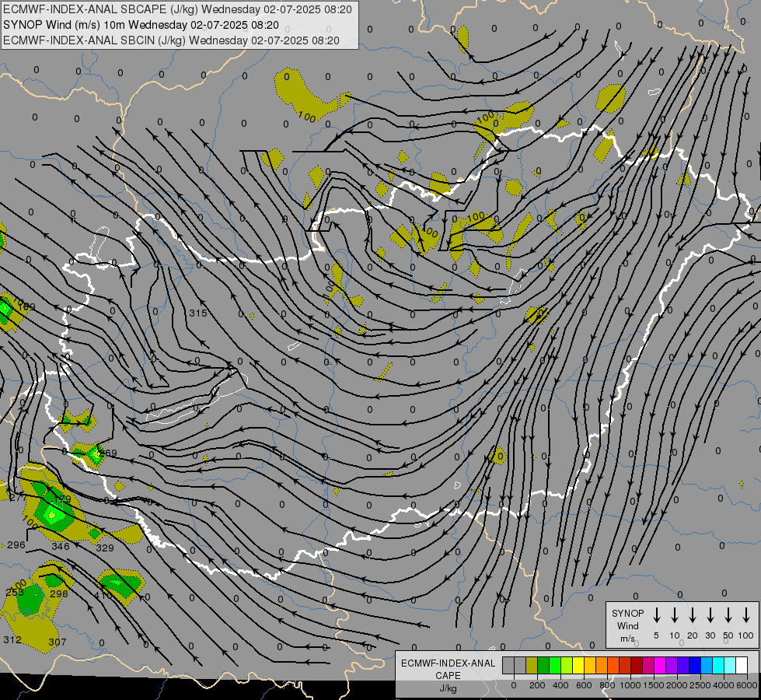This screenshot has height=700, width=761.
Task: Click the 800 tick label on color scale
Action: [x=607, y=685]
